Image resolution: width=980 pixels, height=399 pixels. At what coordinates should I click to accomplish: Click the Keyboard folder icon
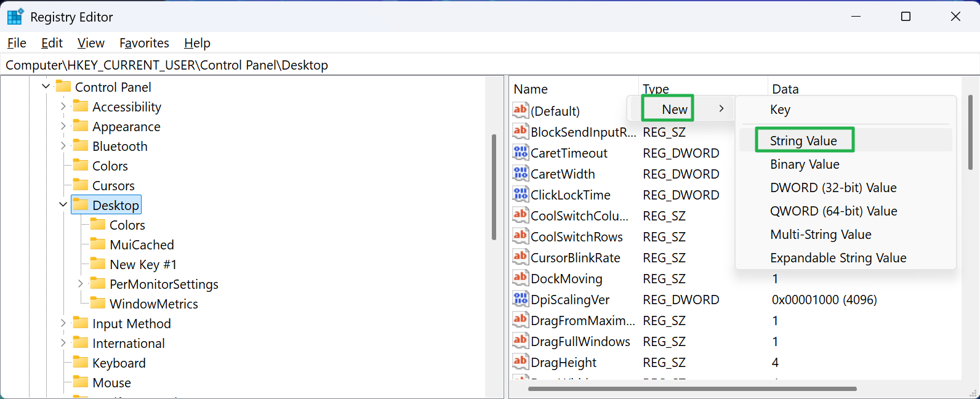click(81, 362)
